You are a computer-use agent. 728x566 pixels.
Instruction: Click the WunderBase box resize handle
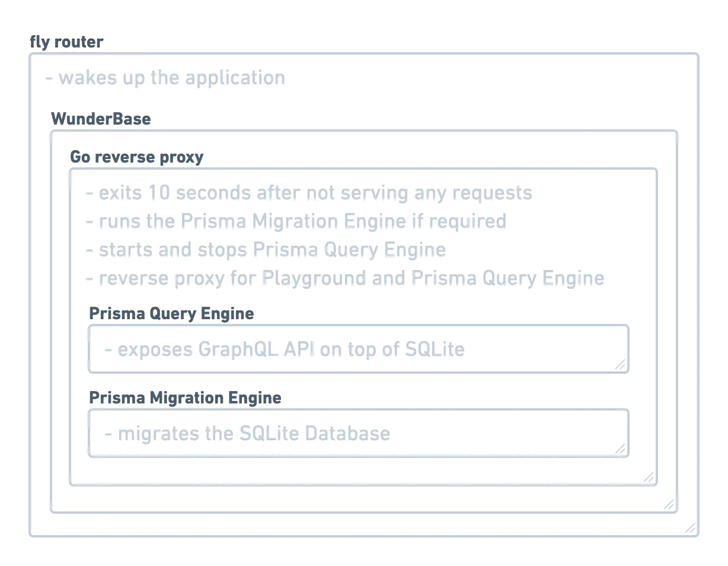pos(669,505)
